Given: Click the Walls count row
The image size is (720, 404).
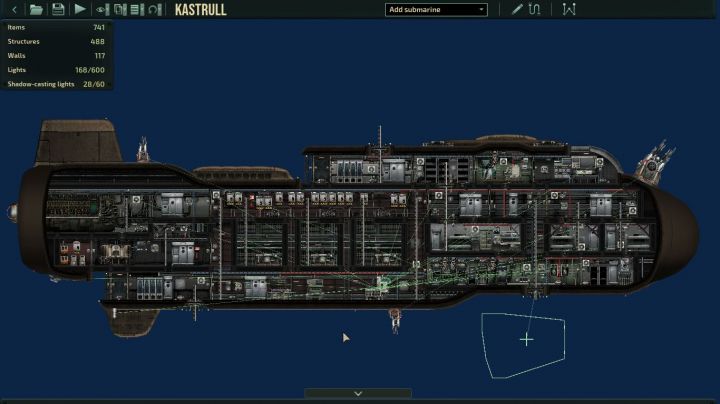Looking at the screenshot, I should pyautogui.click(x=56, y=56).
